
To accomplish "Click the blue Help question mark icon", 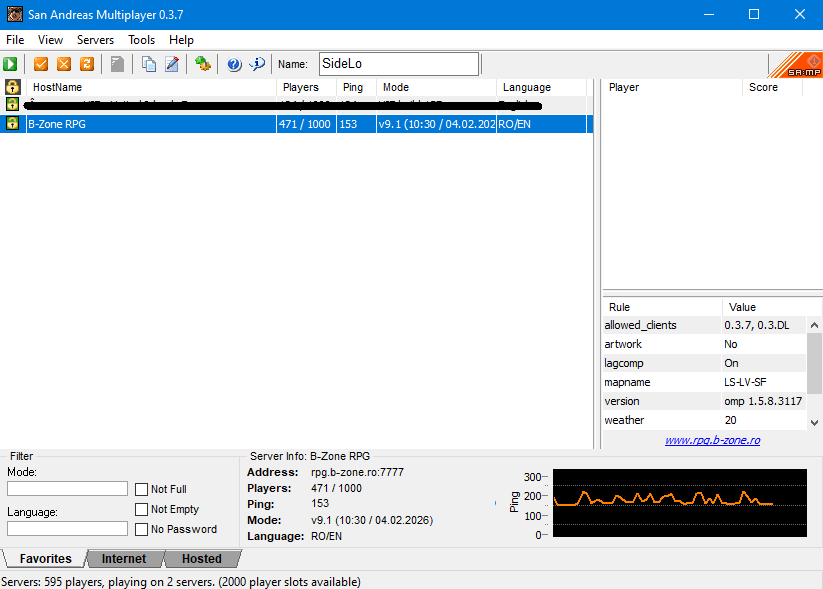I will 234,64.
